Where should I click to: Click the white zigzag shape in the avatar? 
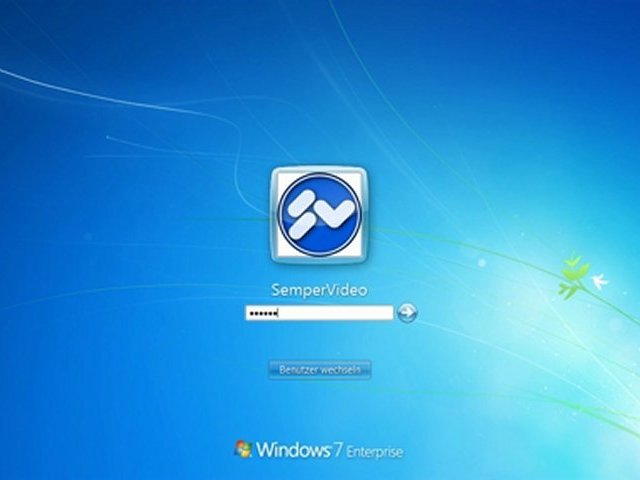[318, 213]
